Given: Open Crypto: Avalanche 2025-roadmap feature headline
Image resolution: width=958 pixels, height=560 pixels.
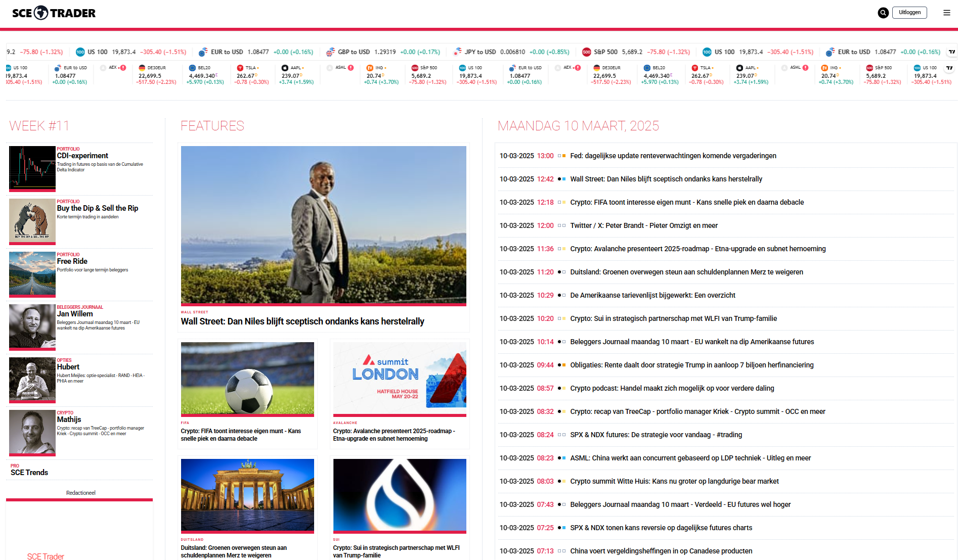Looking at the screenshot, I should point(395,435).
